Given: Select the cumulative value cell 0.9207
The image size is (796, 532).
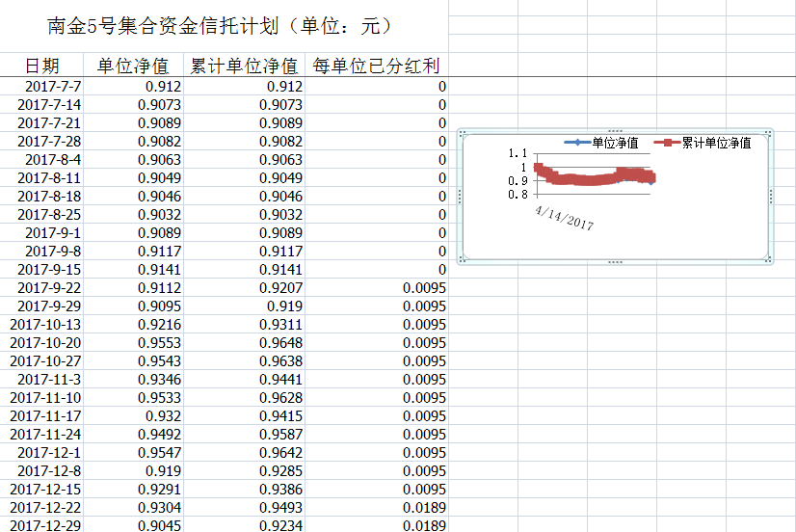Looking at the screenshot, I should (280, 288).
